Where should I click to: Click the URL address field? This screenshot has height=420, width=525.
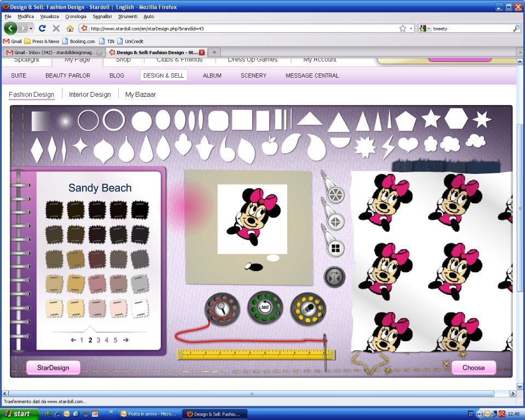point(243,28)
